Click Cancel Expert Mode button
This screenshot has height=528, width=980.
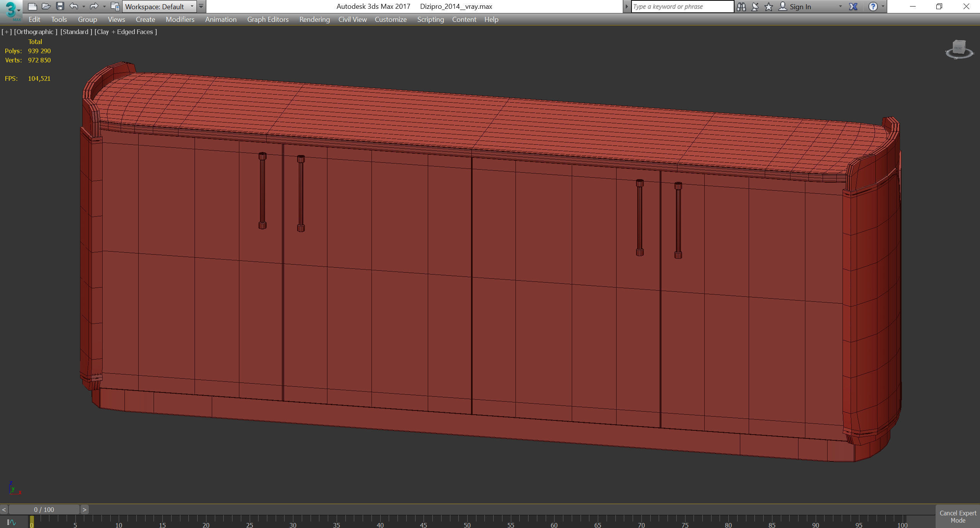(957, 517)
